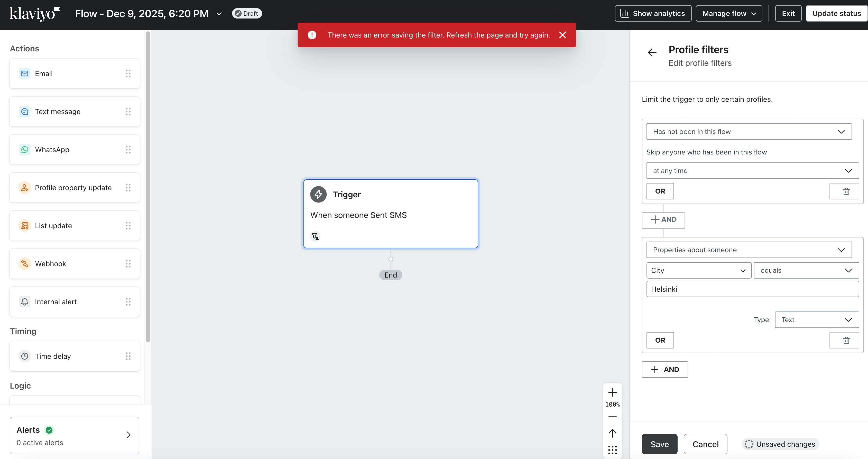
Task: Delete the 'Has not been in this flow' filter
Action: pyautogui.click(x=846, y=191)
